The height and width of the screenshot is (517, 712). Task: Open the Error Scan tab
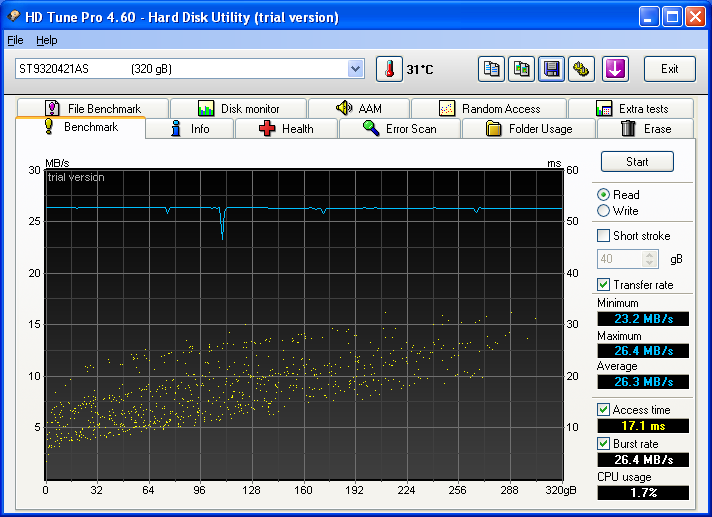(x=399, y=129)
